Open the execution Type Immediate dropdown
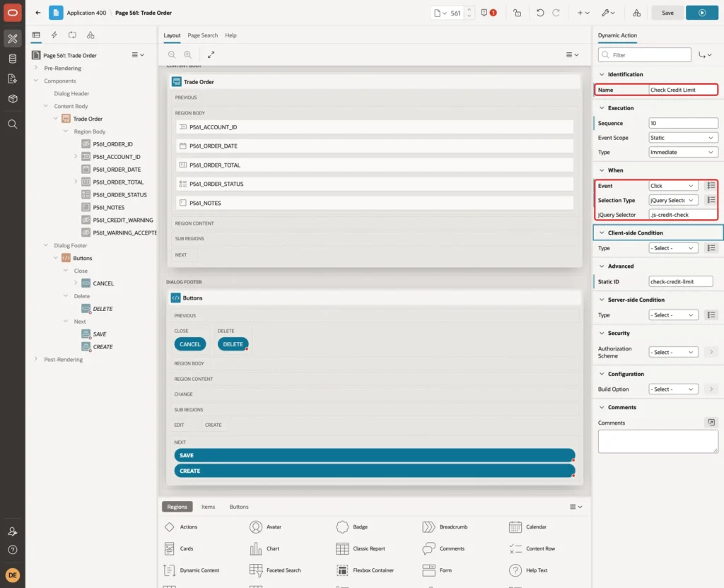 tap(683, 153)
